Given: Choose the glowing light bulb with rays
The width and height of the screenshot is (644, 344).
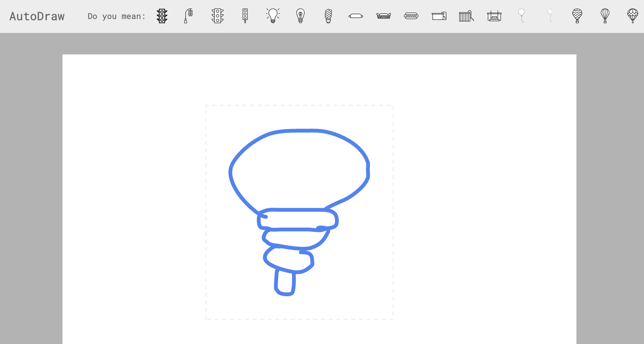Looking at the screenshot, I should tap(273, 16).
